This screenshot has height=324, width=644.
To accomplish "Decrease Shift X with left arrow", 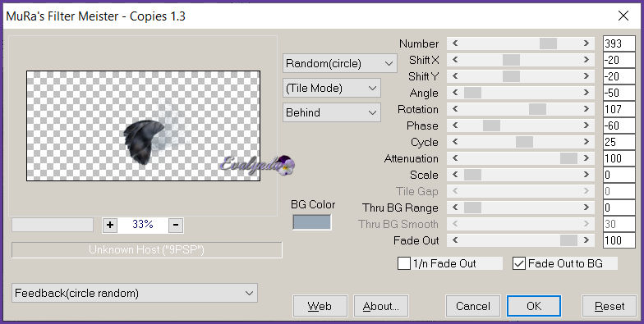I will coord(455,60).
